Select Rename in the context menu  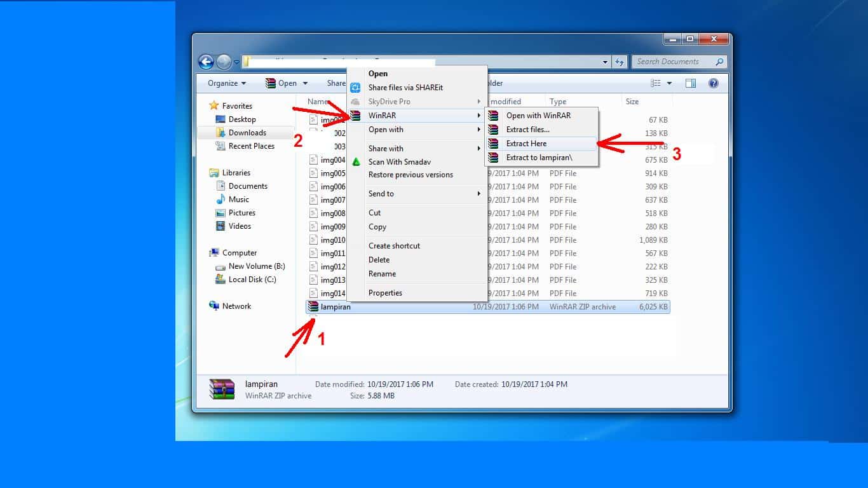click(x=382, y=274)
